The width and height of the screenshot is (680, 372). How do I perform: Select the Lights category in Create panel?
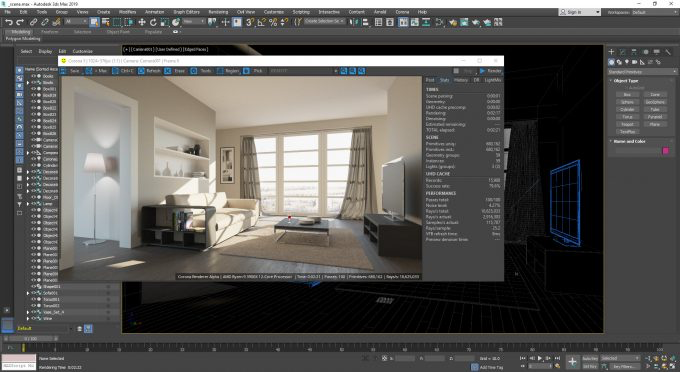[627, 62]
